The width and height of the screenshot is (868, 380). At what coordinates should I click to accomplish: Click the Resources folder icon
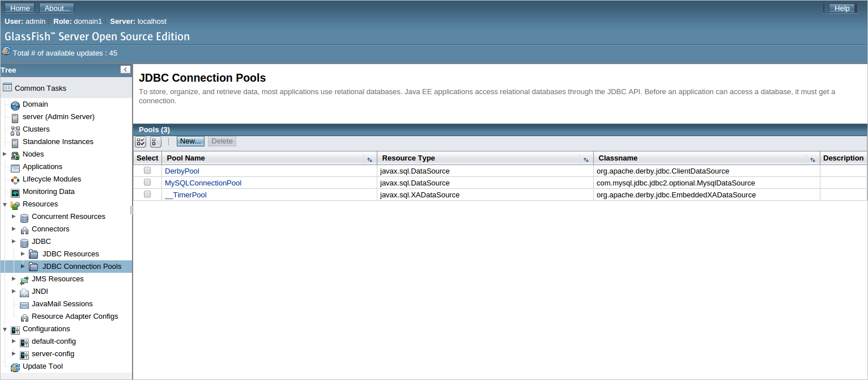tap(15, 205)
